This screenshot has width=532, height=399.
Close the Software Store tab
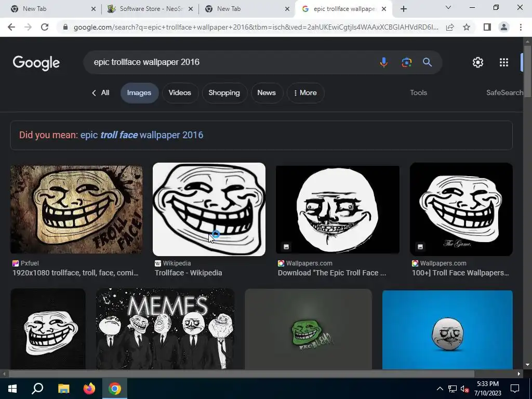coord(191,9)
